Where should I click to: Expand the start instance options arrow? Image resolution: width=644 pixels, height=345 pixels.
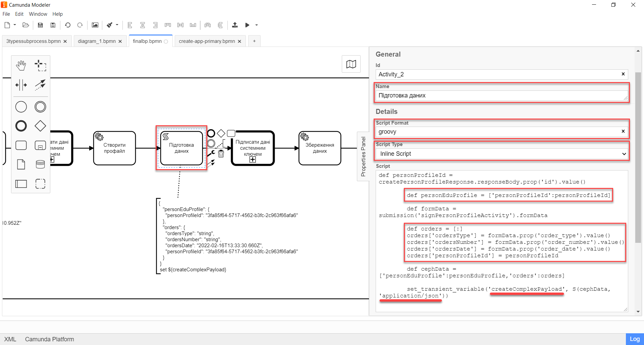tap(257, 25)
